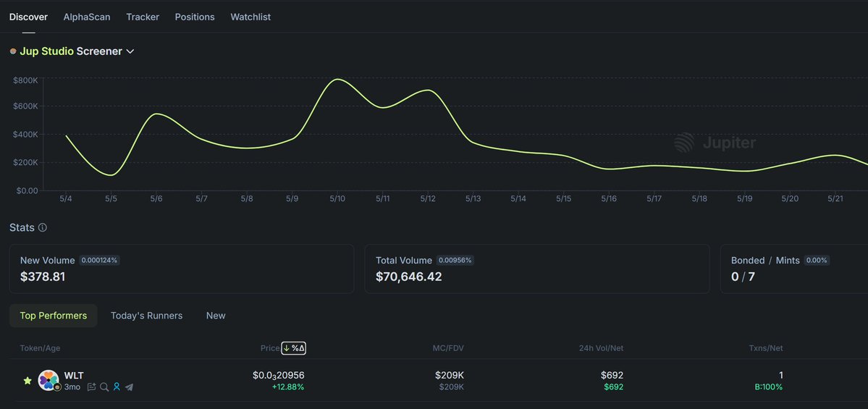The height and width of the screenshot is (409, 868).
Task: Click the 0.00956% Total Volume badge
Action: tap(455, 260)
